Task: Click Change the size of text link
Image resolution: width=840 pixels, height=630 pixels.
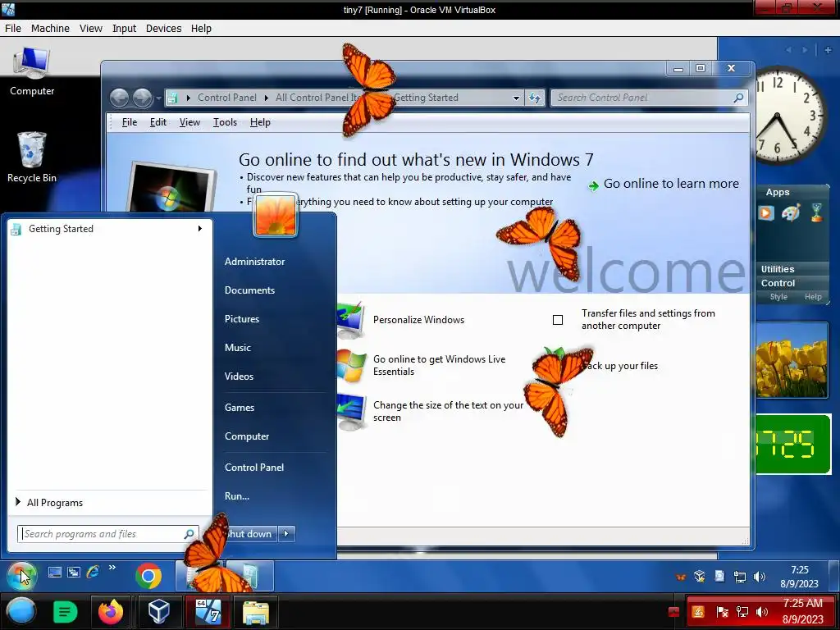Action: click(448, 412)
